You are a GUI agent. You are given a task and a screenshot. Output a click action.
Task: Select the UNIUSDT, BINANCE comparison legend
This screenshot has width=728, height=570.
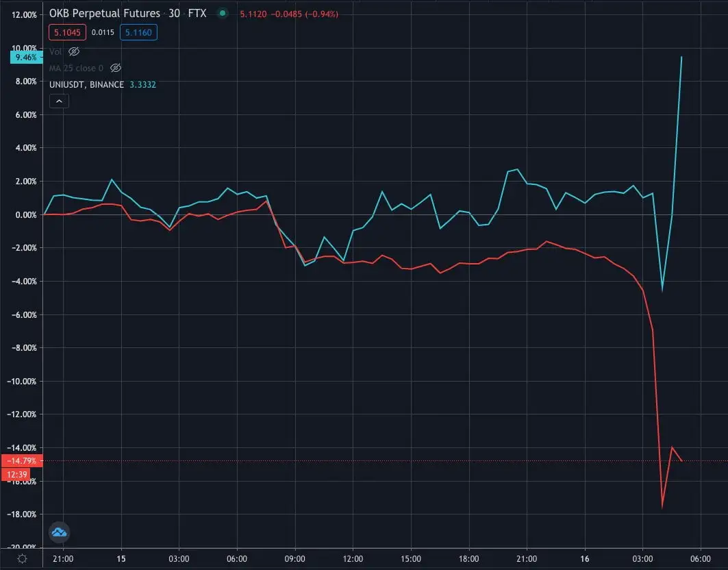coord(86,84)
